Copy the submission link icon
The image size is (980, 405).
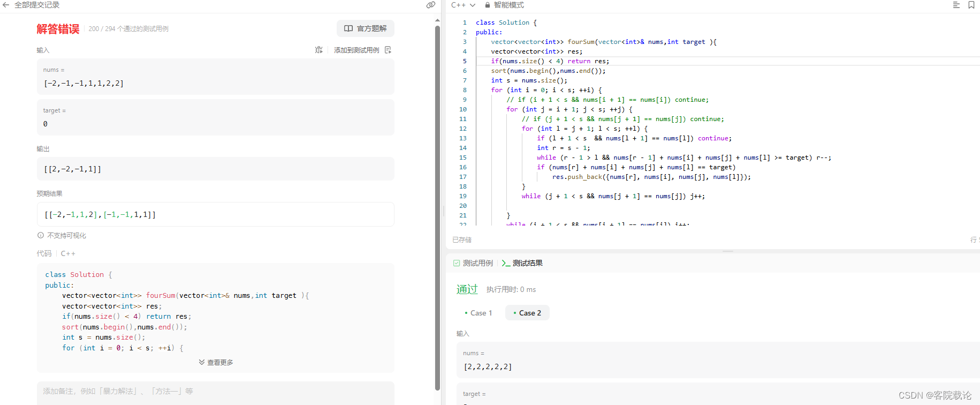pyautogui.click(x=431, y=5)
